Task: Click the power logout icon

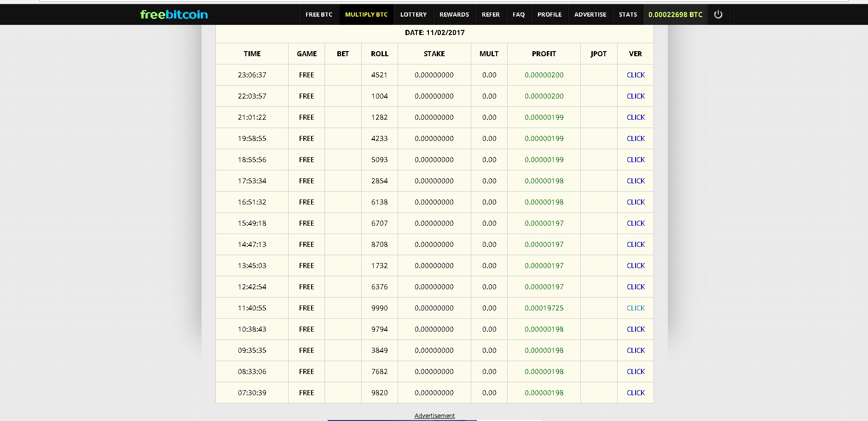Action: point(718,15)
